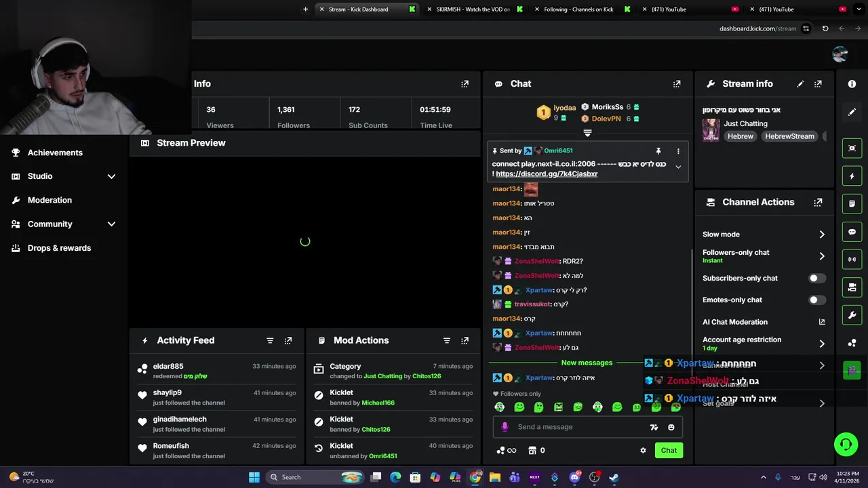Collapse the chat leaderboard arrow
Image resolution: width=868 pixels, height=488 pixels.
pos(587,133)
